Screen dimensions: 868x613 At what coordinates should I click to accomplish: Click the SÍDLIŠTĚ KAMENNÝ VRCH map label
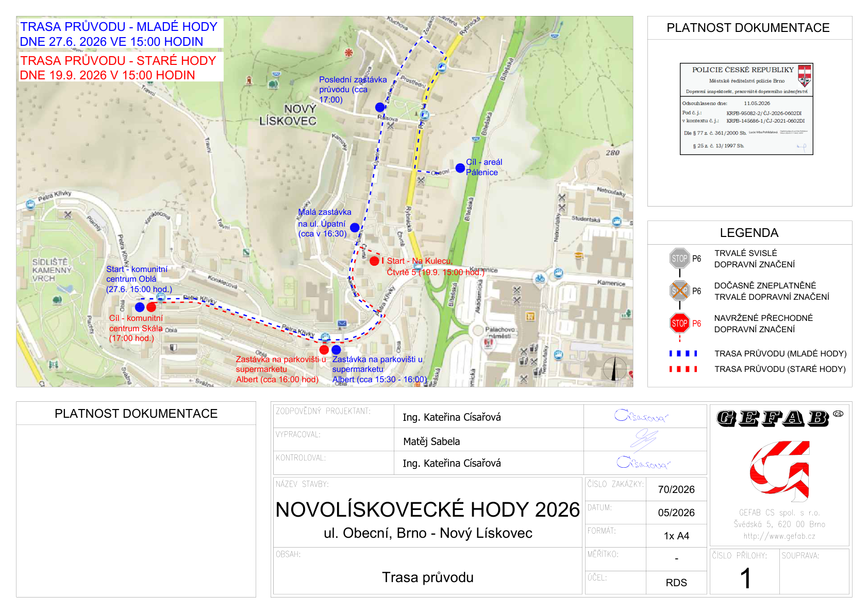52,270
